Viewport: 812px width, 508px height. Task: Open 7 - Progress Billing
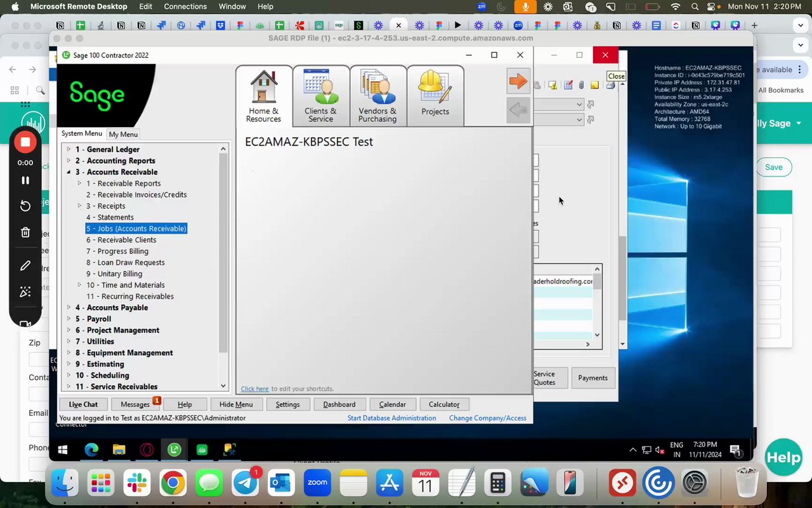pyautogui.click(x=117, y=251)
